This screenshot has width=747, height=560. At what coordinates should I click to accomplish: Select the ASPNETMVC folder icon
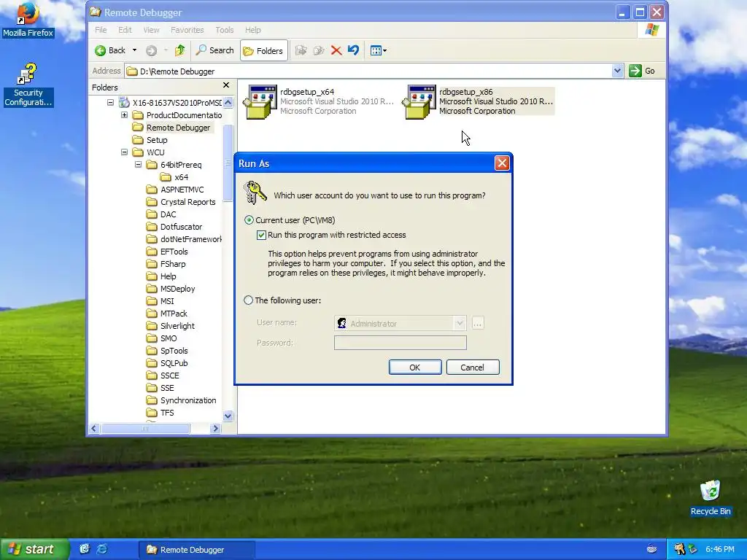[x=152, y=190]
